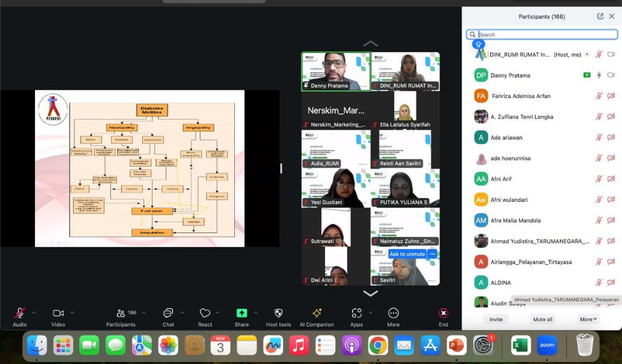Expand the audio options arrow
The width and height of the screenshot is (622, 364).
[x=34, y=313]
